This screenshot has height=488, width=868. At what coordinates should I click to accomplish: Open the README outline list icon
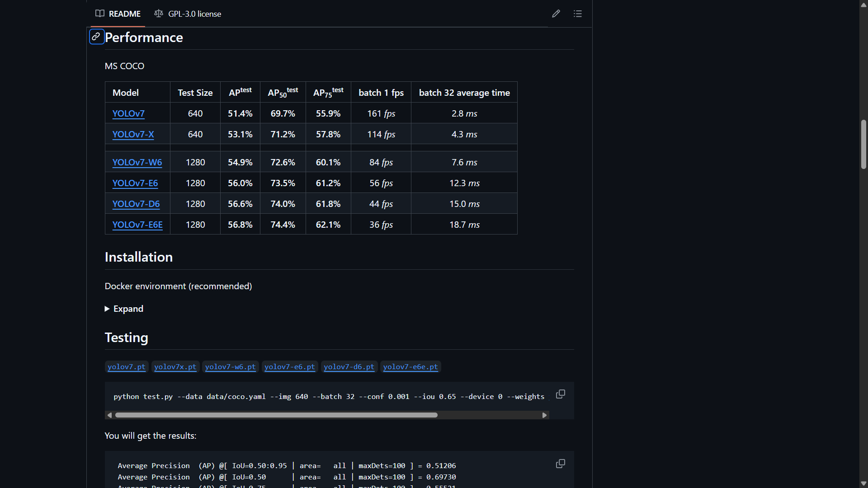(x=578, y=14)
